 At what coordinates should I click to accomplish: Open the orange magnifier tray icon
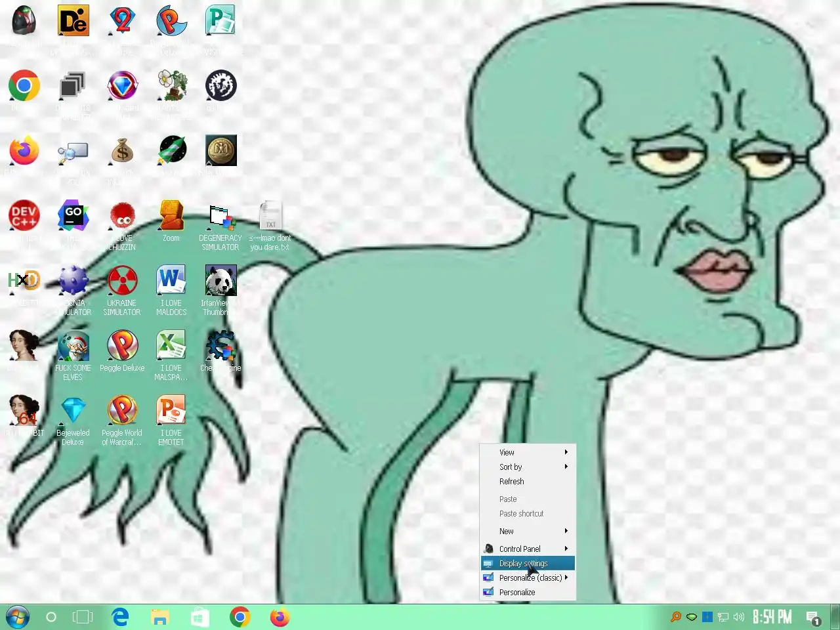point(675,617)
